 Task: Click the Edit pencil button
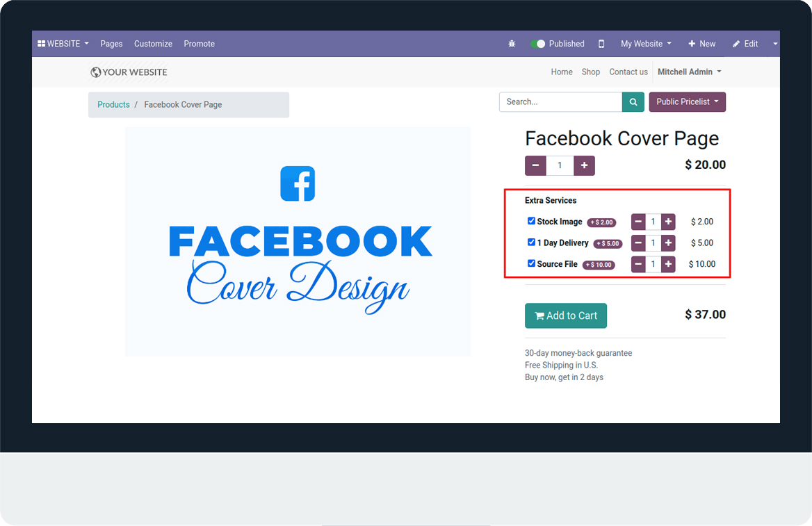point(745,44)
